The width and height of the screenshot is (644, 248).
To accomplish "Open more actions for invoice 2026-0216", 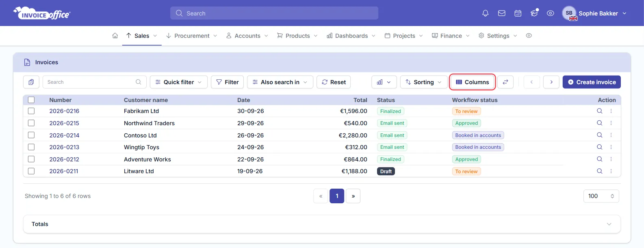I will [611, 111].
